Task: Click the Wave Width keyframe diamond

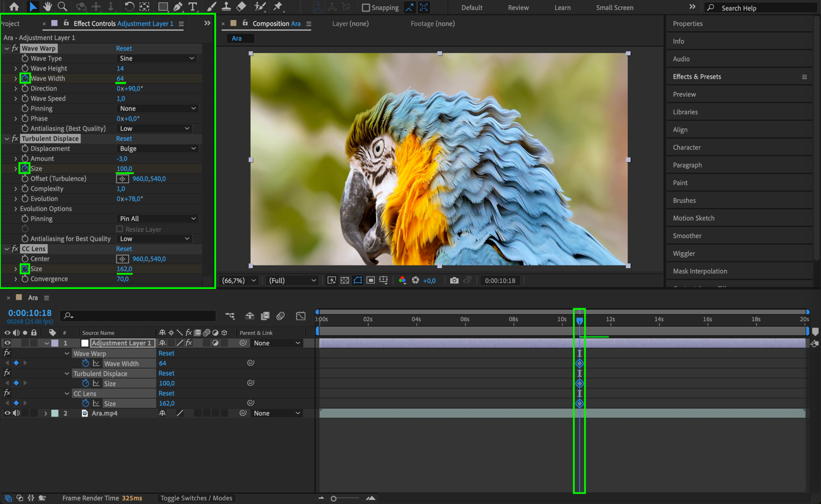Action: pos(579,364)
